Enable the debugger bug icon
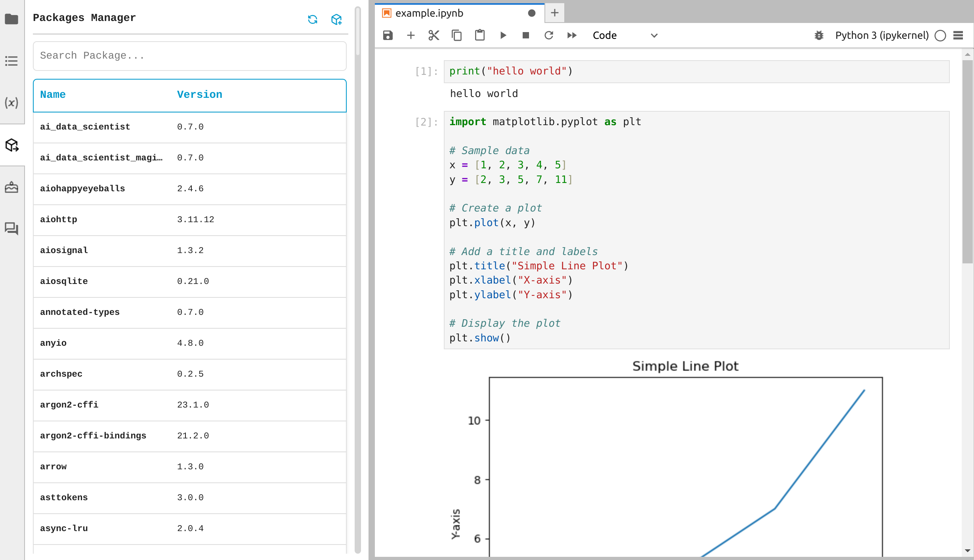This screenshot has width=974, height=560. pos(819,36)
